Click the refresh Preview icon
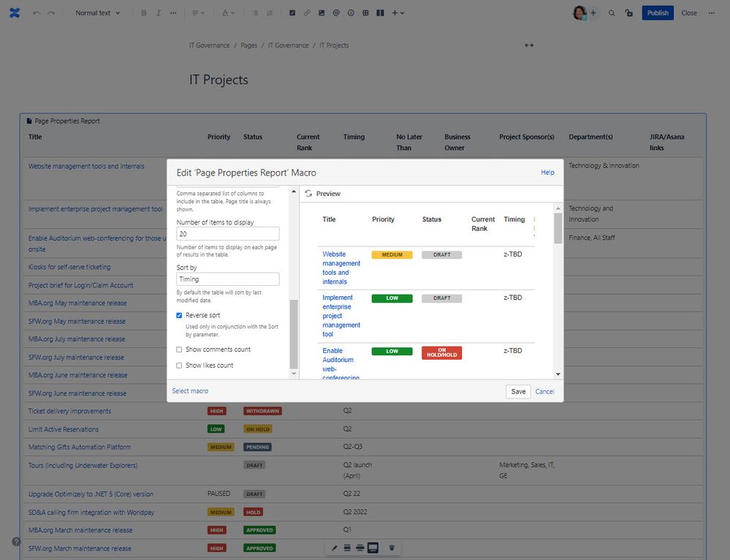 coord(308,193)
